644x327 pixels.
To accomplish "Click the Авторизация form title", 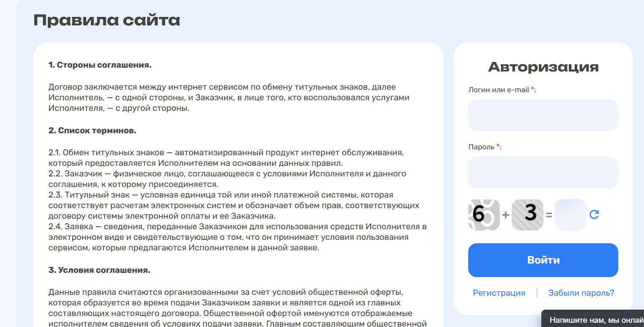I will point(543,67).
